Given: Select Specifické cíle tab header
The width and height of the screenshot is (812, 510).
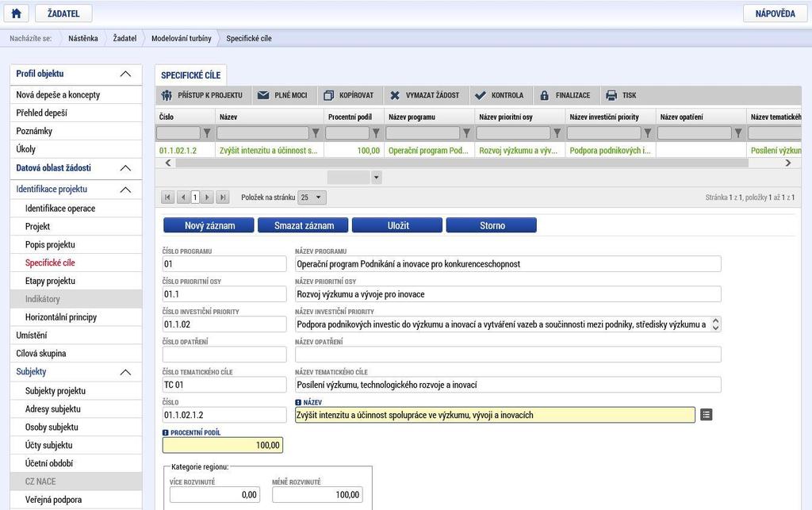Looking at the screenshot, I should coord(190,75).
